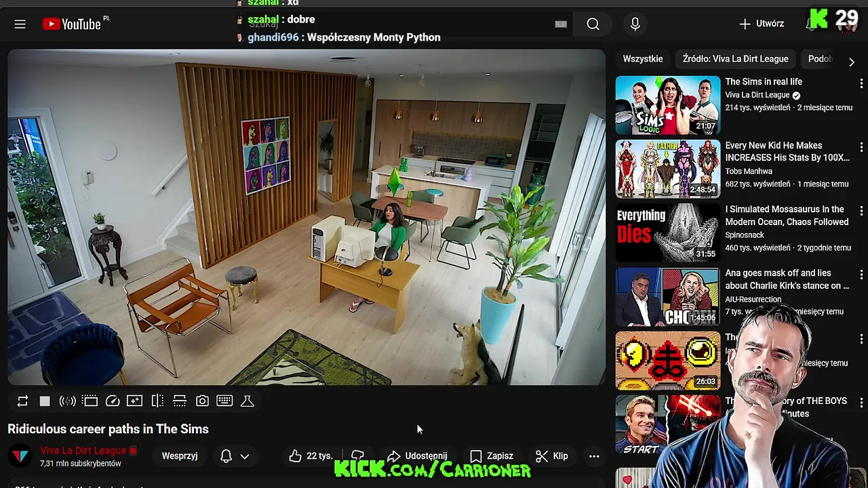Viewport: 868px width, 488px height.
Task: Go to the YouTube home logo
Action: pos(72,24)
